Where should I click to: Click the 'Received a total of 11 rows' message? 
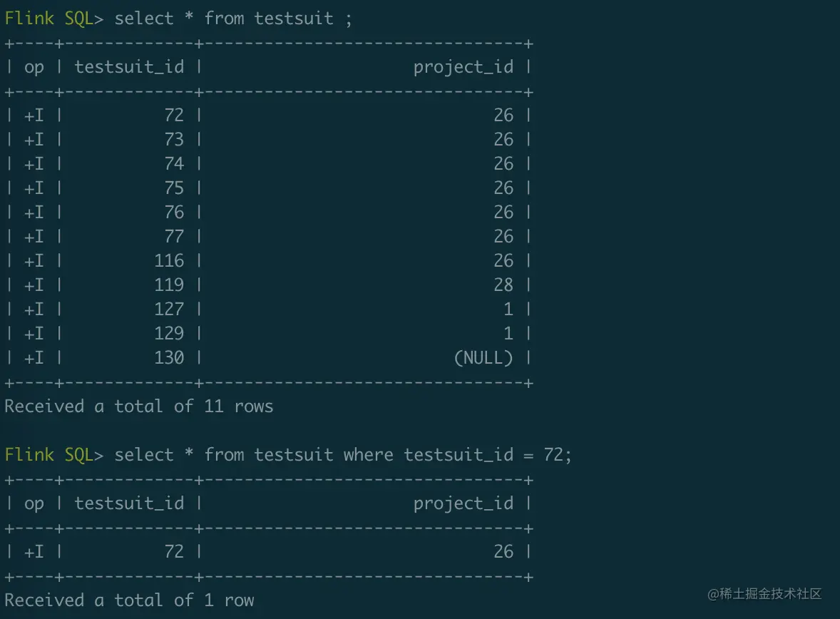point(139,406)
